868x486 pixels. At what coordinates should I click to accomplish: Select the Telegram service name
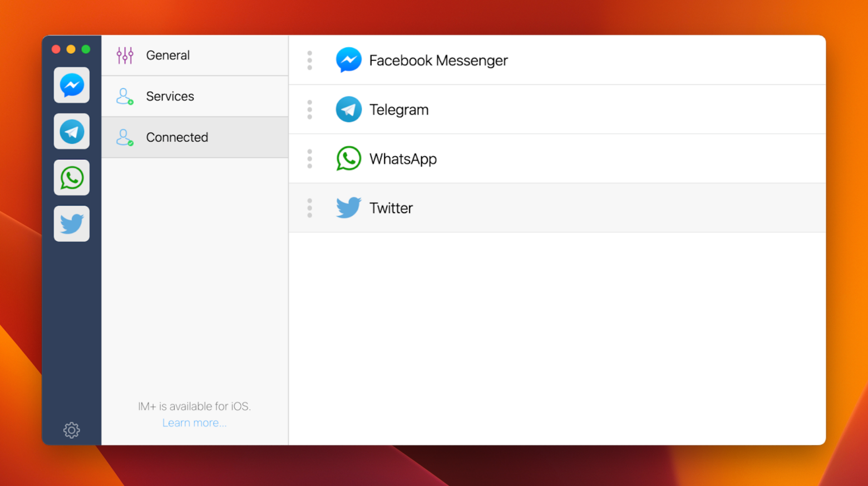click(399, 110)
